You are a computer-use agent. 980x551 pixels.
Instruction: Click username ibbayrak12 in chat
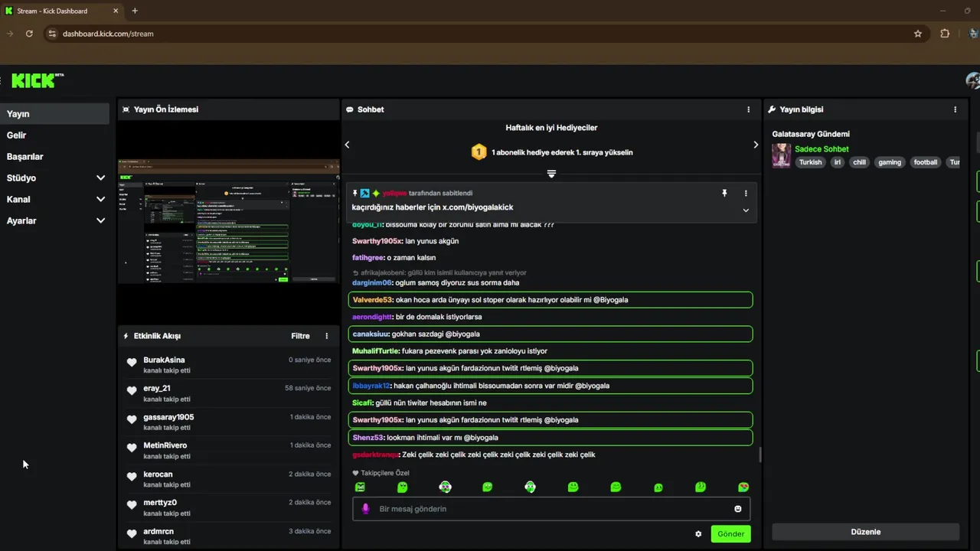coord(371,386)
